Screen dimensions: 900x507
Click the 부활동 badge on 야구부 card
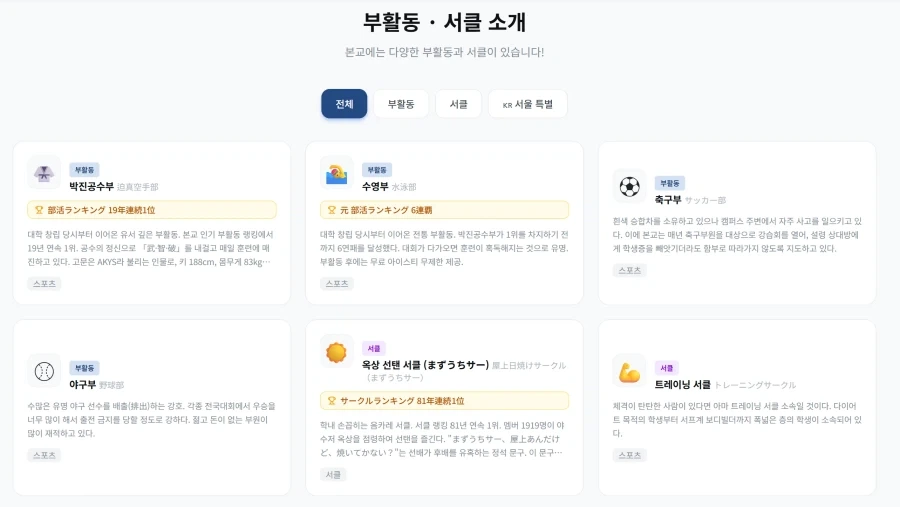[84, 368]
